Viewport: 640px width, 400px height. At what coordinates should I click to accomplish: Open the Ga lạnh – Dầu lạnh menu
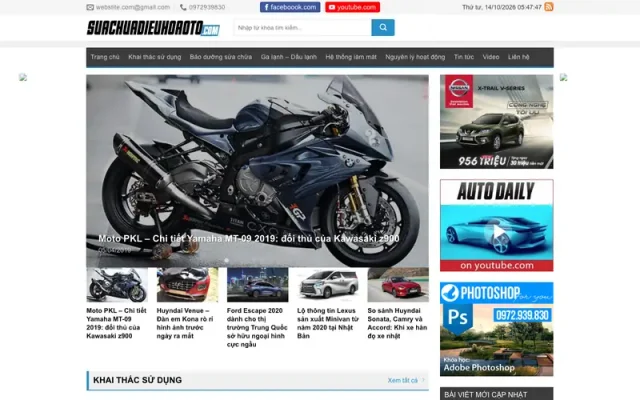(x=289, y=57)
